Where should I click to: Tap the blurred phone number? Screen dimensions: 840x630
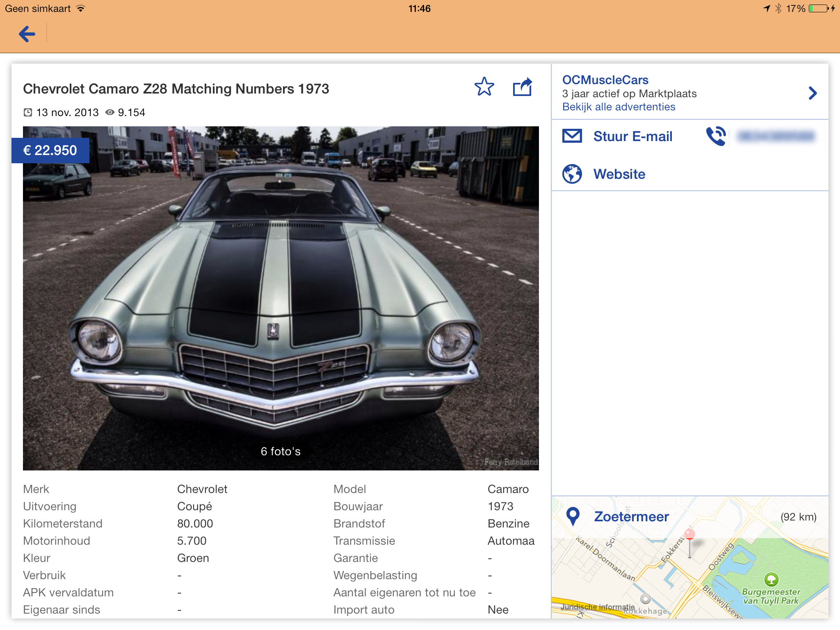click(x=775, y=136)
